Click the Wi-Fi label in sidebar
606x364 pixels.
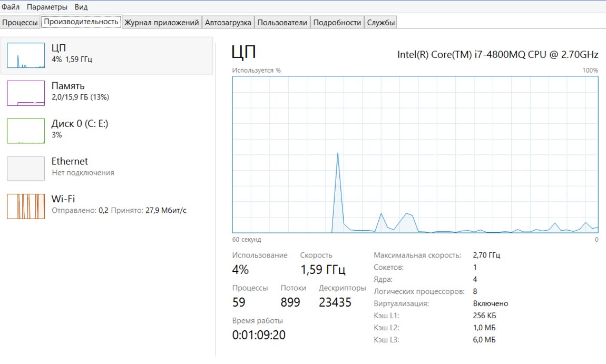(x=63, y=199)
